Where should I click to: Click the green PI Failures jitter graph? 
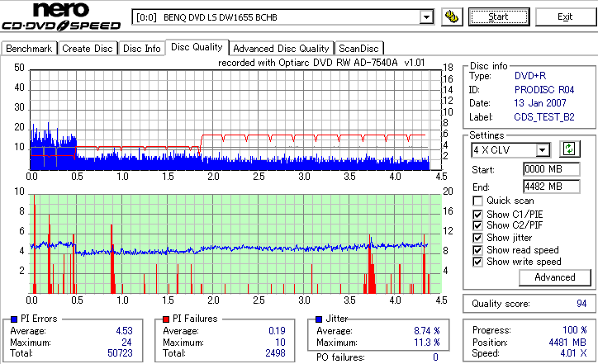point(235,244)
